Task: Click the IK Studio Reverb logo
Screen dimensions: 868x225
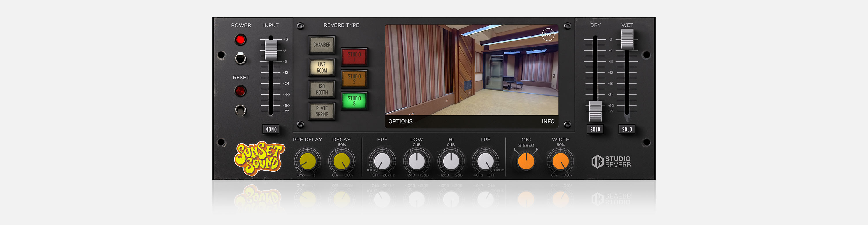Action: [x=611, y=162]
